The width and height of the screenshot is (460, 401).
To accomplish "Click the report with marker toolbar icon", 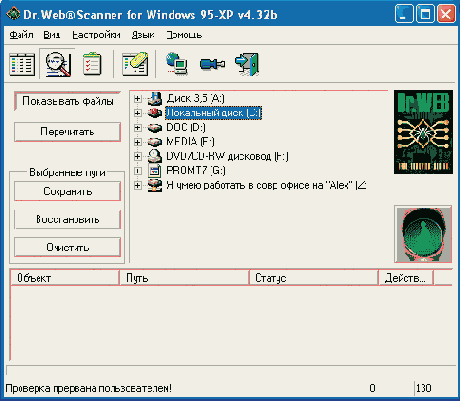I will coord(135,64).
